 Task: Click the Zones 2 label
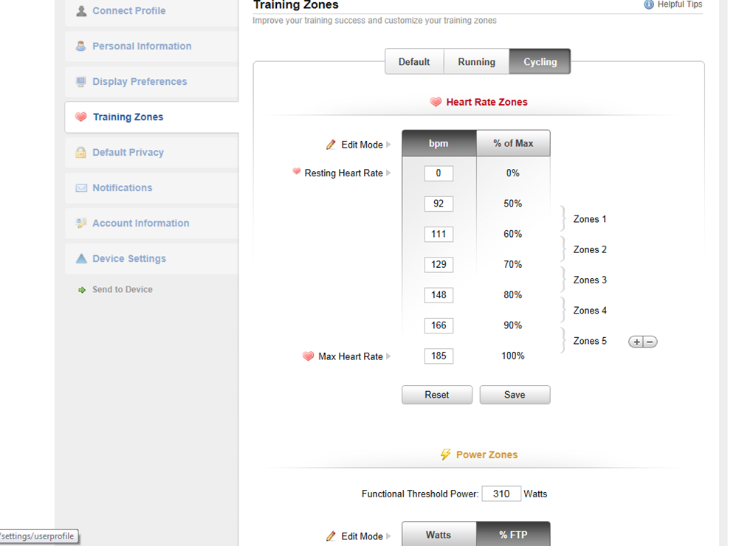click(x=590, y=249)
